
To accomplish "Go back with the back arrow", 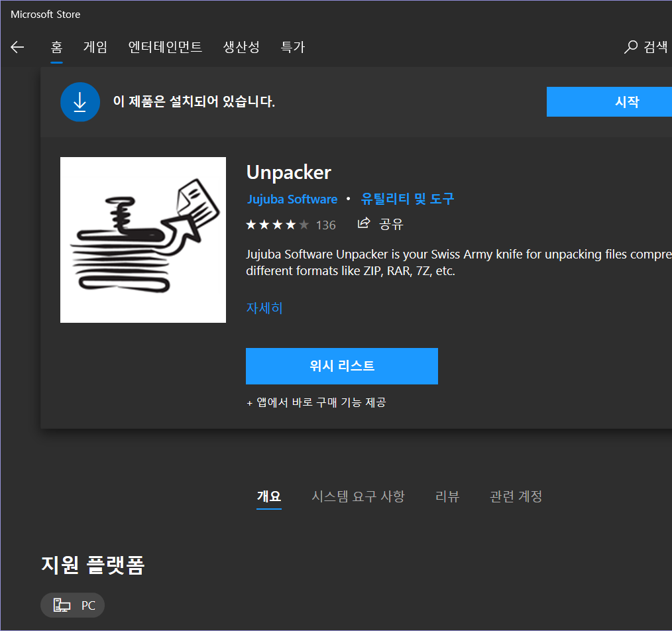I will pos(17,47).
